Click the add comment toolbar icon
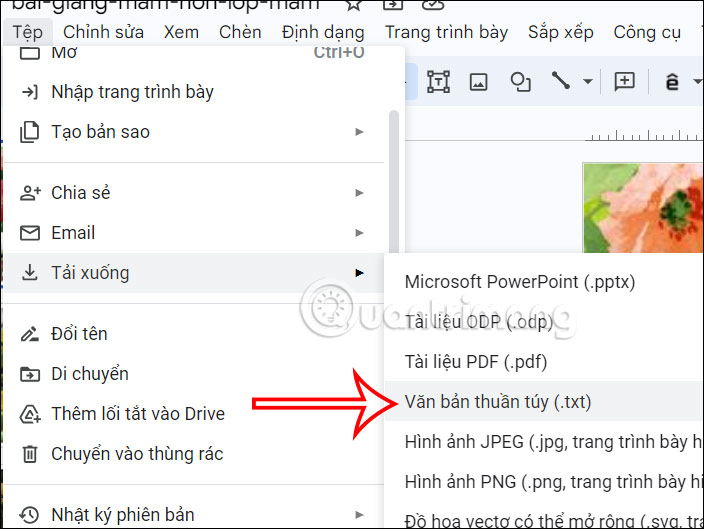This screenshot has width=704, height=529. point(625,81)
